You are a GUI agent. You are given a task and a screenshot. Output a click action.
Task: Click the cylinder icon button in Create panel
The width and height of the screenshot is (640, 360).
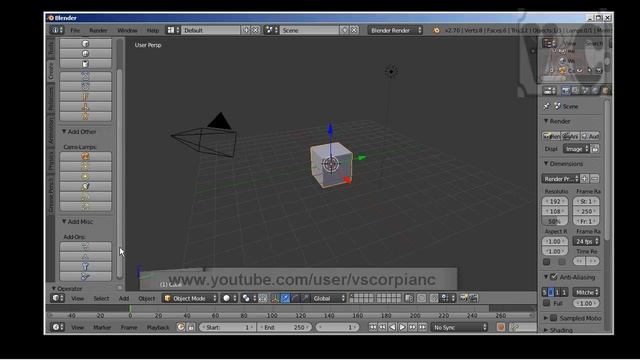pos(85,64)
